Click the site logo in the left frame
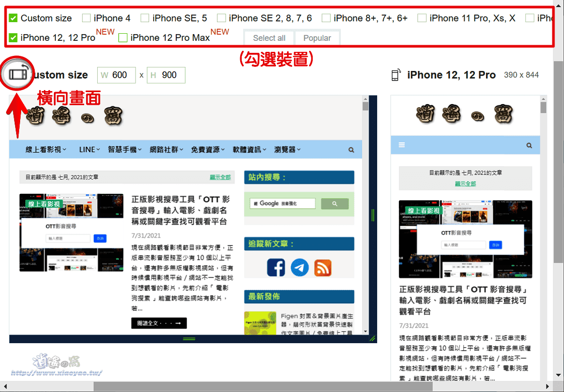The height and width of the screenshot is (392, 564). [75, 116]
